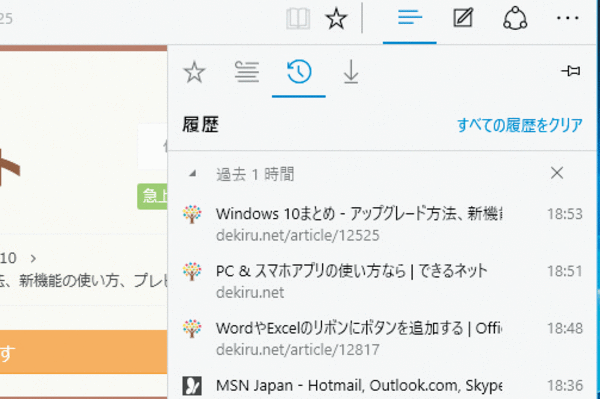
Task: Open Reading view book icon
Action: click(x=298, y=18)
